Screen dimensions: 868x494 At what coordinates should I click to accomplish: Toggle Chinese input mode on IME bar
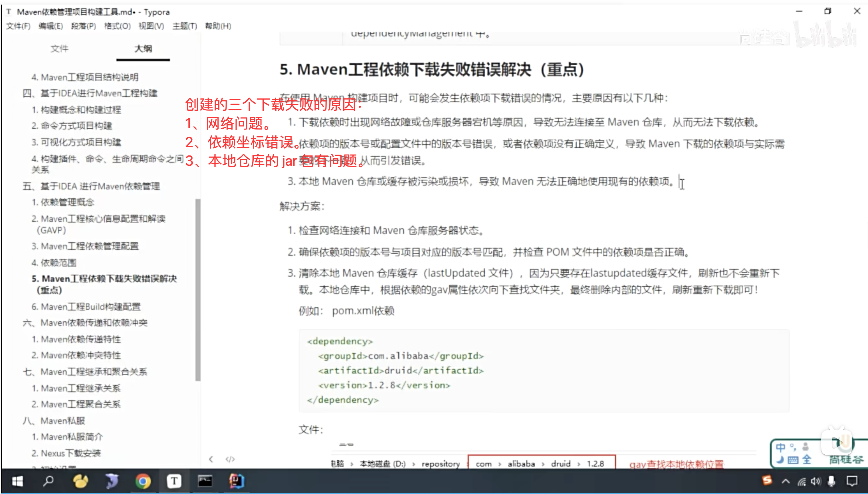[780, 448]
